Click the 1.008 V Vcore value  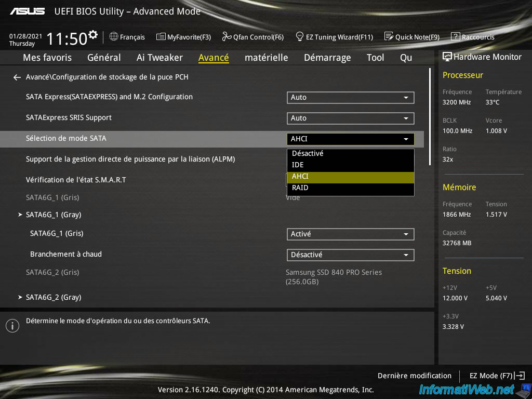click(496, 130)
